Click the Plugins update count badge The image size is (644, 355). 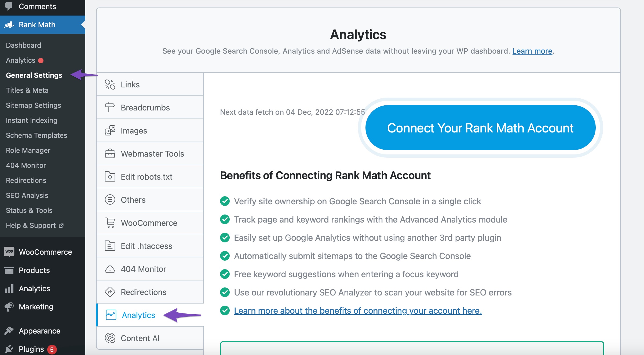[52, 349]
